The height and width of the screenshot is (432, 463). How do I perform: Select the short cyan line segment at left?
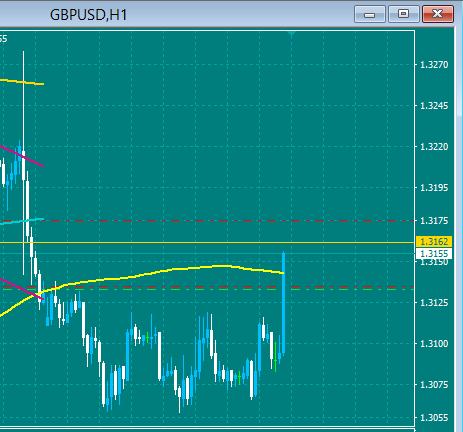(x=22, y=221)
